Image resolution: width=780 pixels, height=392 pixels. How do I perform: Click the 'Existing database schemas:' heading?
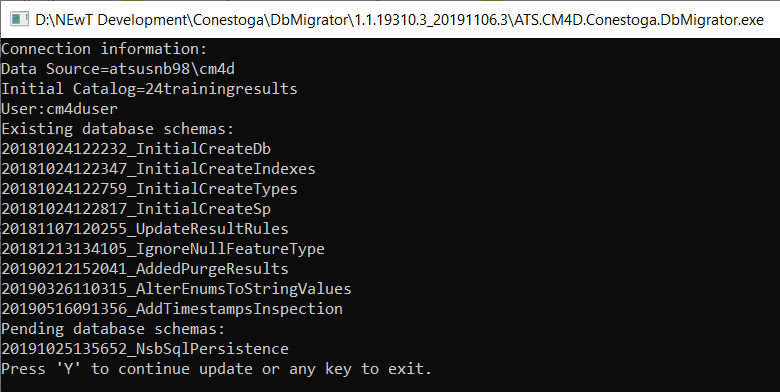point(118,129)
